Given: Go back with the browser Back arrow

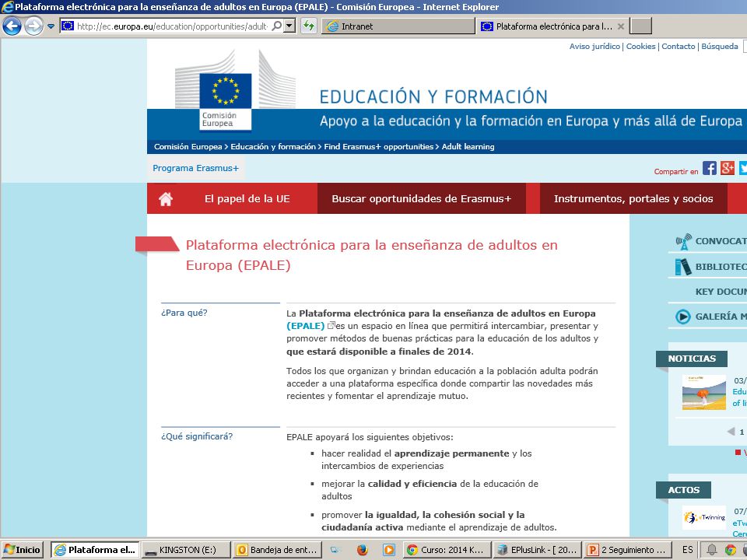Looking at the screenshot, I should (12, 26).
